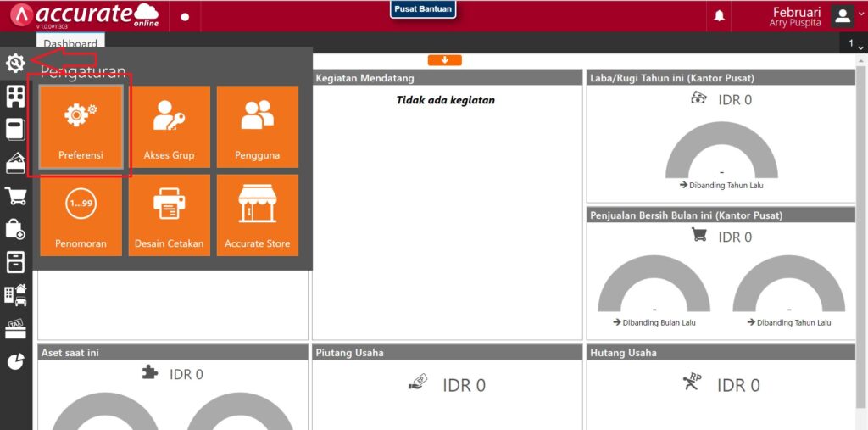Open the general ledger book sidebar icon
Screen dimensions: 868x430
[x=15, y=130]
